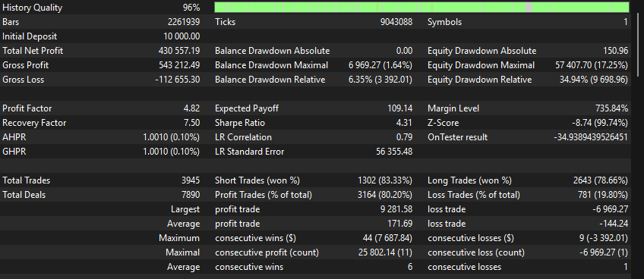The height and width of the screenshot is (279, 644).
Task: Select the History Quality value 96%
Action: coord(191,8)
